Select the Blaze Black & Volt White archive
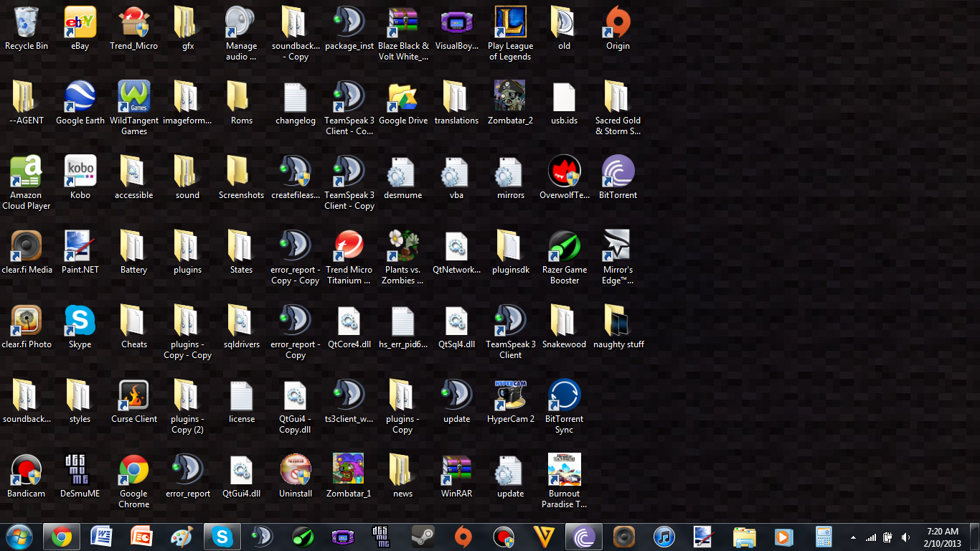This screenshot has width=980, height=551. pyautogui.click(x=403, y=34)
